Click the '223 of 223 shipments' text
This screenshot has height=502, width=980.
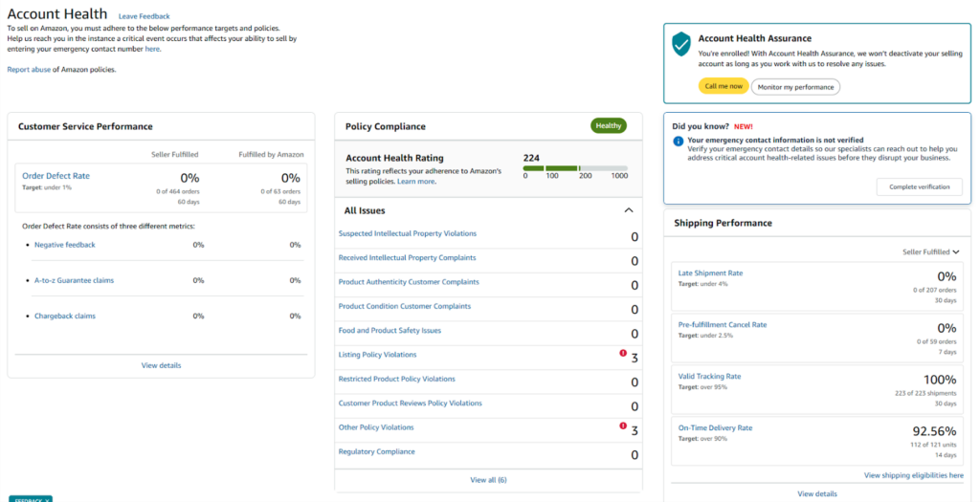[925, 393]
